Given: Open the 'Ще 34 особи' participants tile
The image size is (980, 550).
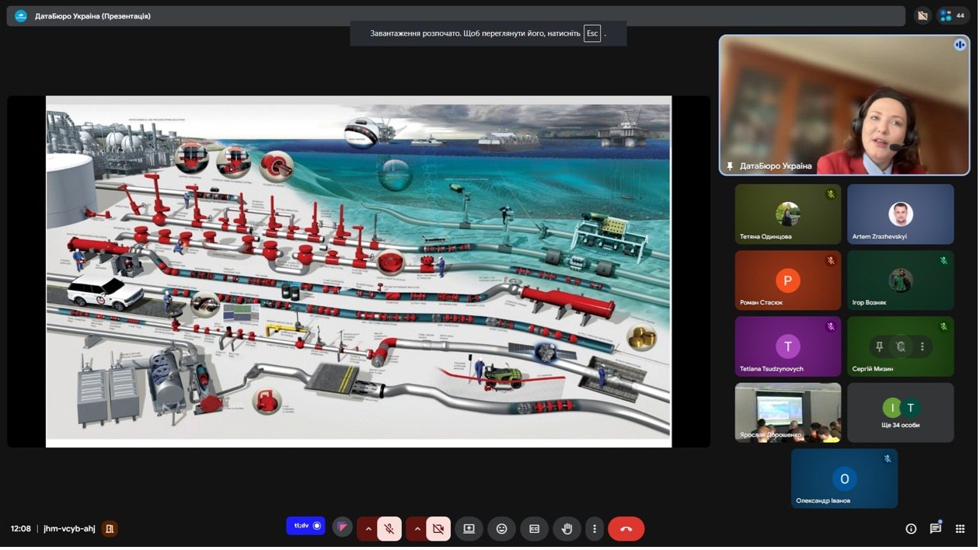Looking at the screenshot, I should (900, 412).
